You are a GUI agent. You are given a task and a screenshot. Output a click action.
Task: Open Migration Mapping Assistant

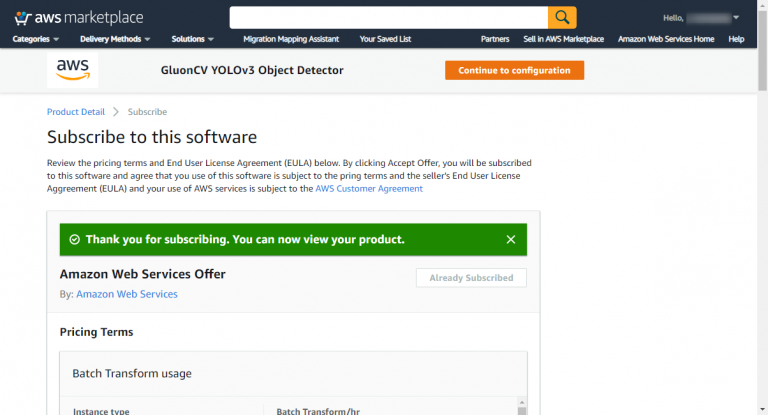(x=291, y=39)
